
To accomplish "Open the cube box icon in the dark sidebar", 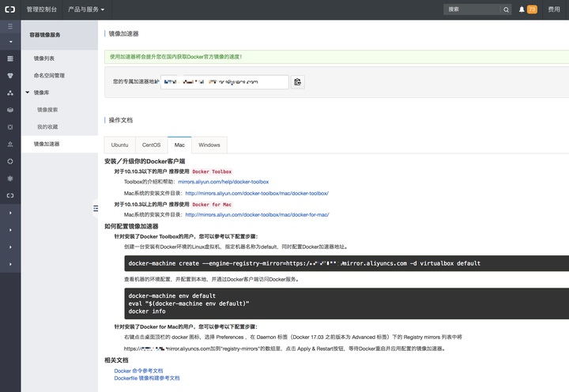I will click(x=10, y=110).
